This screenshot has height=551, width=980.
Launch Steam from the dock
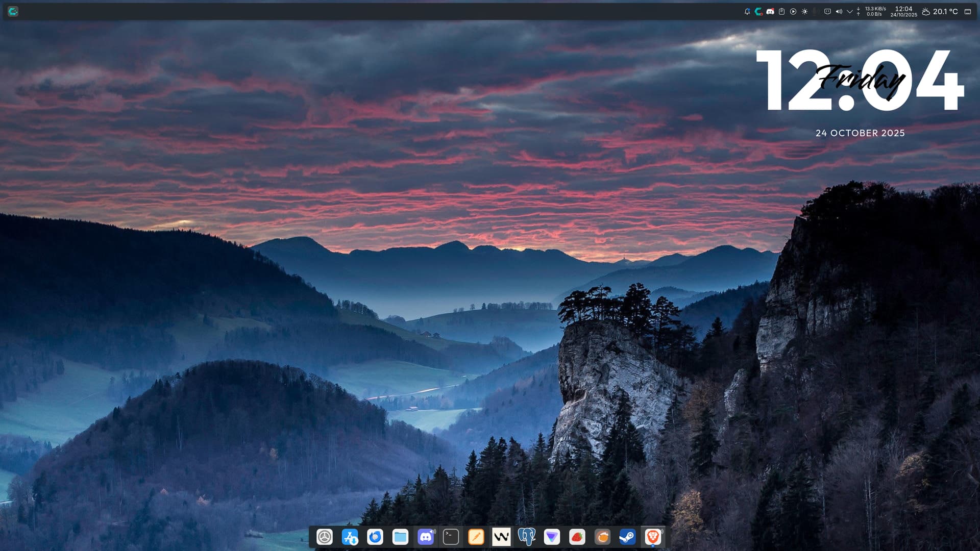coord(627,537)
